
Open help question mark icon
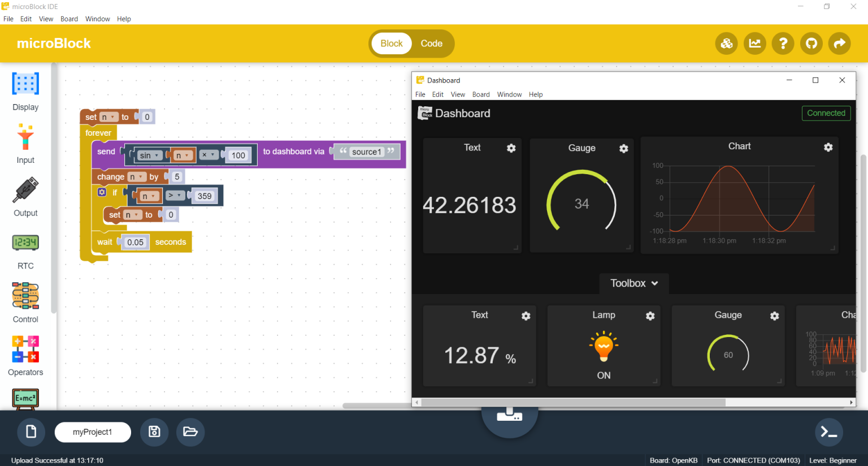[783, 44]
